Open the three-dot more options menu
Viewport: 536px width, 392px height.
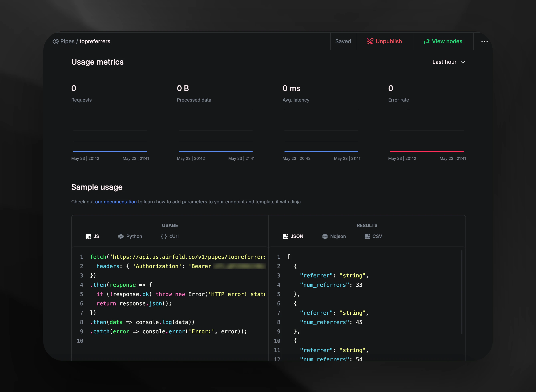click(x=484, y=41)
